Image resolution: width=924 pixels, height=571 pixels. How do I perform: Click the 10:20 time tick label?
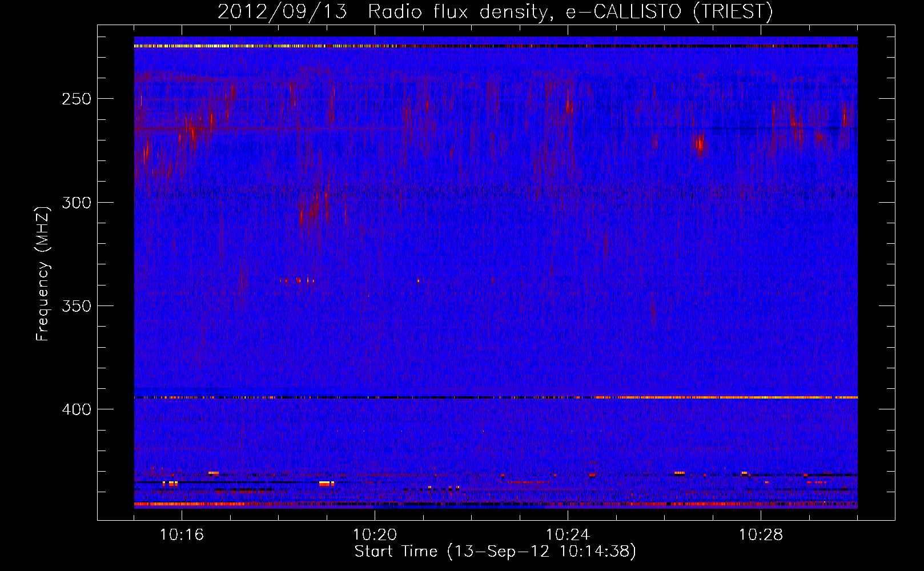375,535
